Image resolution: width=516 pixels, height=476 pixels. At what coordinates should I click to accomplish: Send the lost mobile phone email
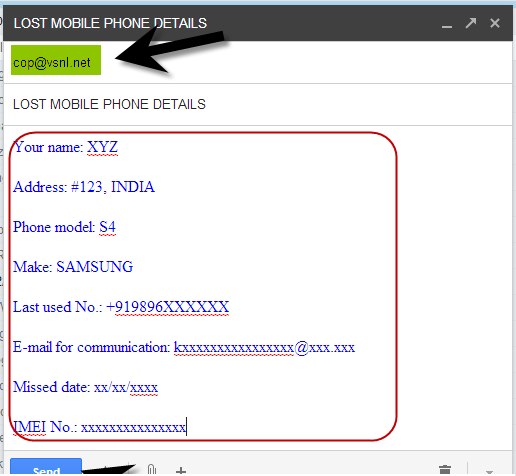[x=46, y=467]
